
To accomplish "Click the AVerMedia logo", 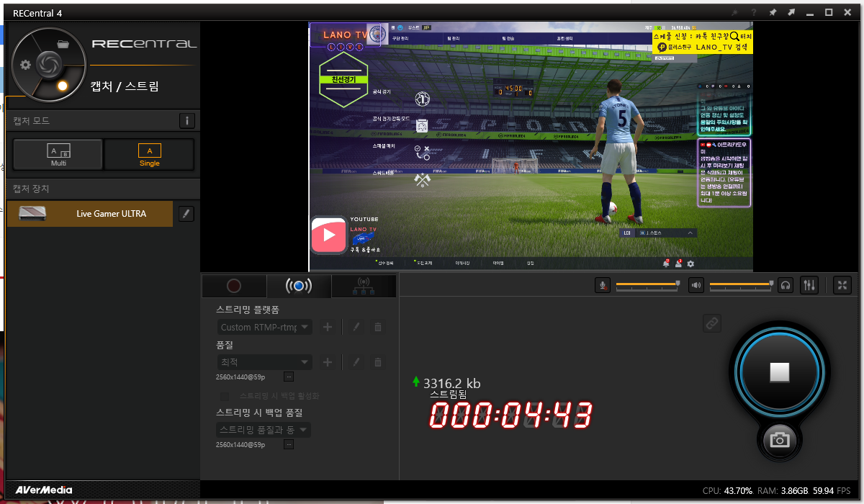I will (43, 490).
